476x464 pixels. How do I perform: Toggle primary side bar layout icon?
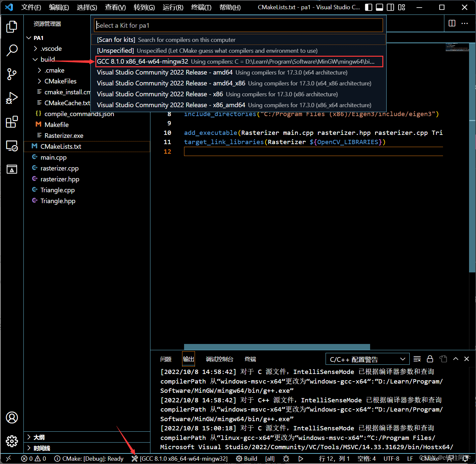[x=369, y=7]
